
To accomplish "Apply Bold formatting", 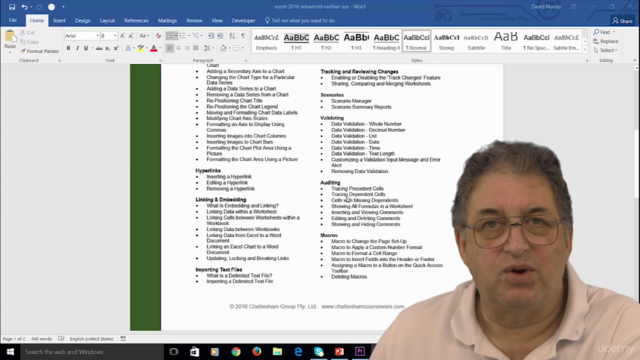I will 68,48.
